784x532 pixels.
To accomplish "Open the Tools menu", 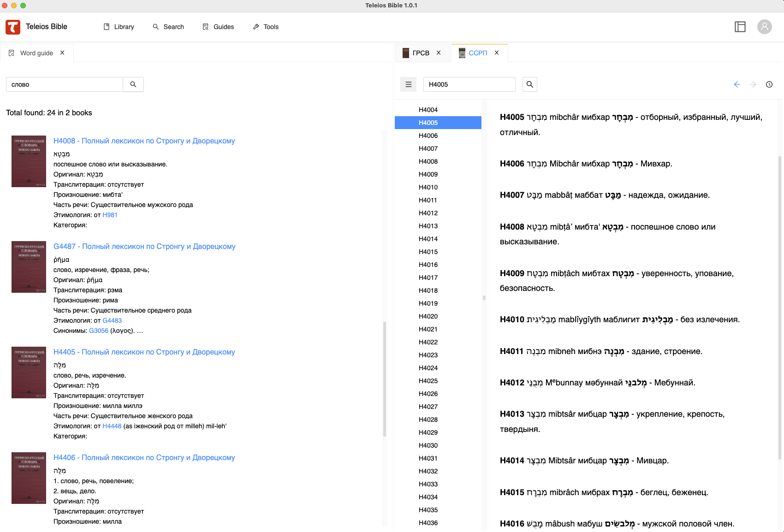I will click(266, 27).
